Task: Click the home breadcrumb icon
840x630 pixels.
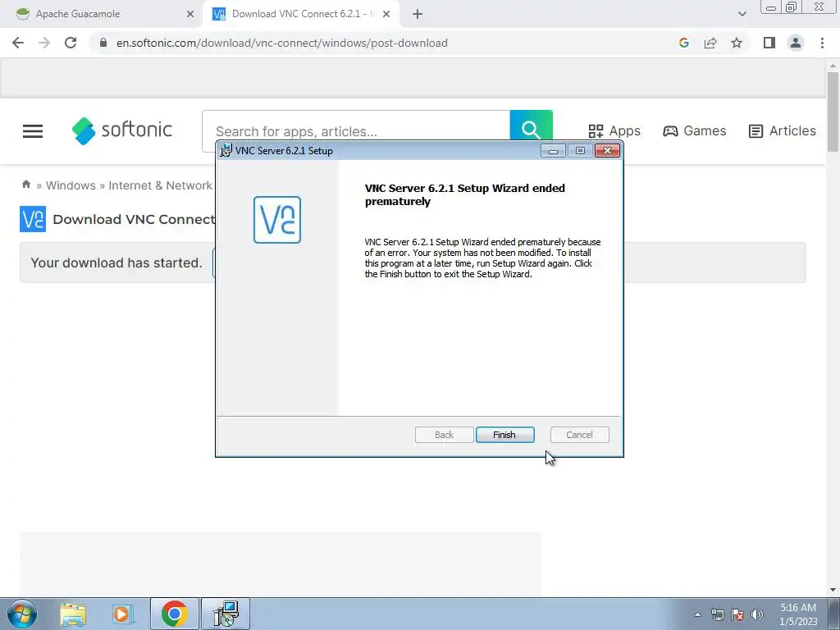Action: tap(25, 185)
